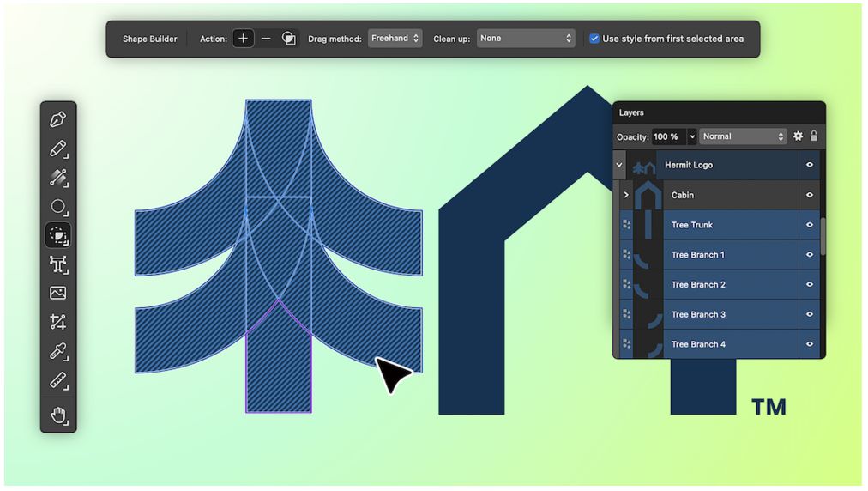Switch to the Hand view tool
This screenshot has width=868, height=491.
pyautogui.click(x=58, y=415)
